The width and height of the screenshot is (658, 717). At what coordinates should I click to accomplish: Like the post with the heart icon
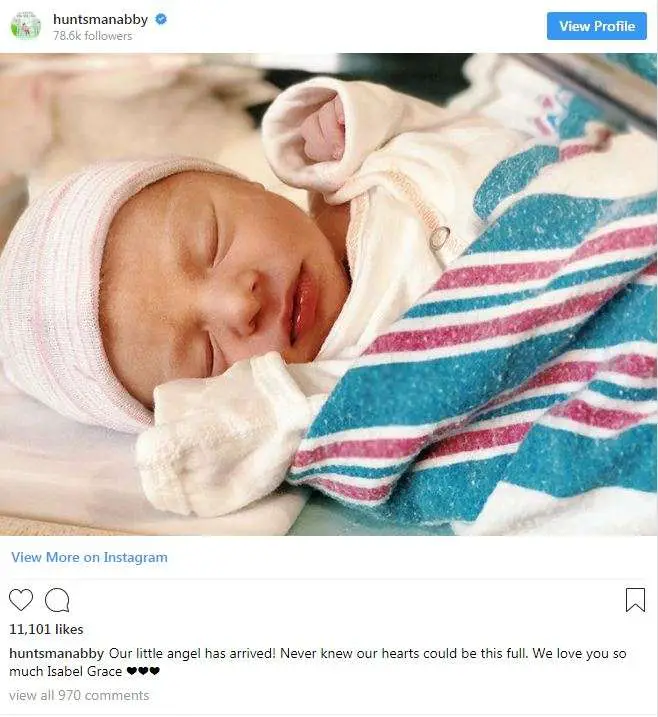tap(21, 599)
